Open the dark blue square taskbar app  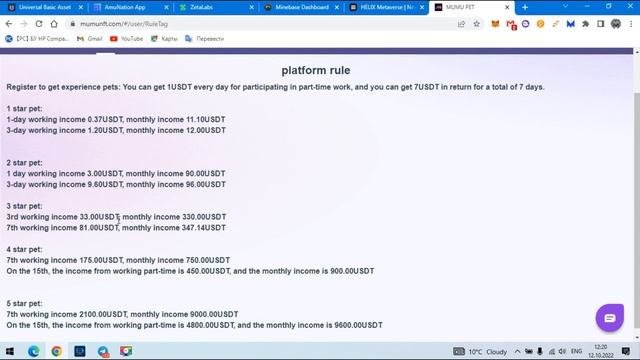tap(80, 351)
